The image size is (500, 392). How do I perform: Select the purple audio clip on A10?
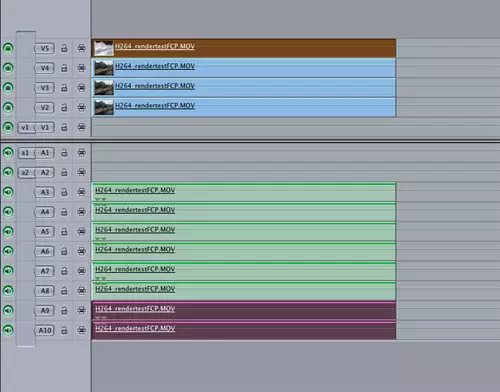click(244, 330)
